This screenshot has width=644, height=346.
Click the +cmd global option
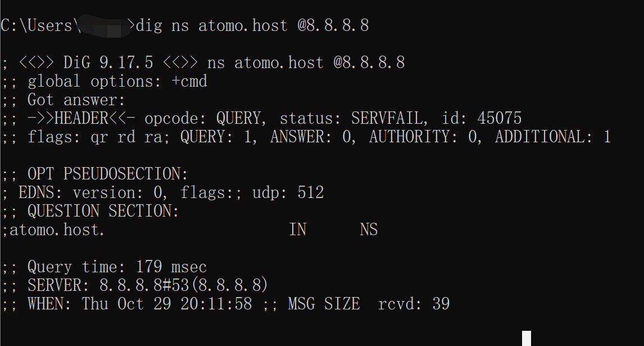point(189,81)
